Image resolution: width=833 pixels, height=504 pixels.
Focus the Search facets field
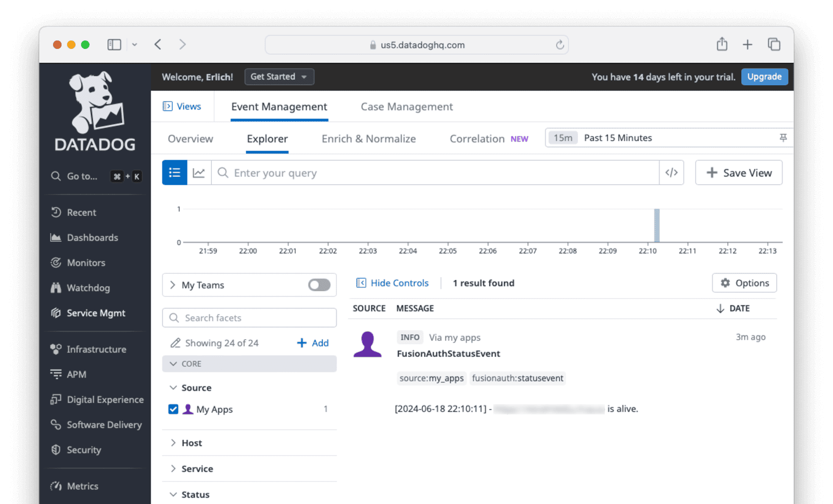click(x=249, y=318)
